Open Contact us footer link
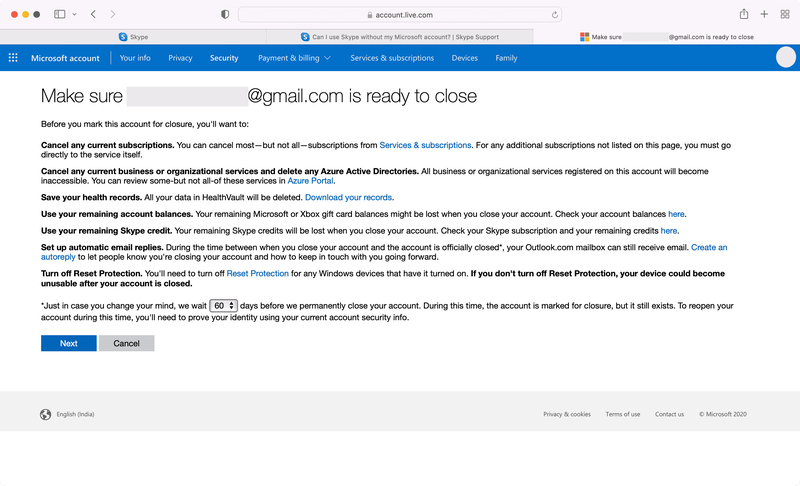Viewport: 800px width, 486px height. 669,414
